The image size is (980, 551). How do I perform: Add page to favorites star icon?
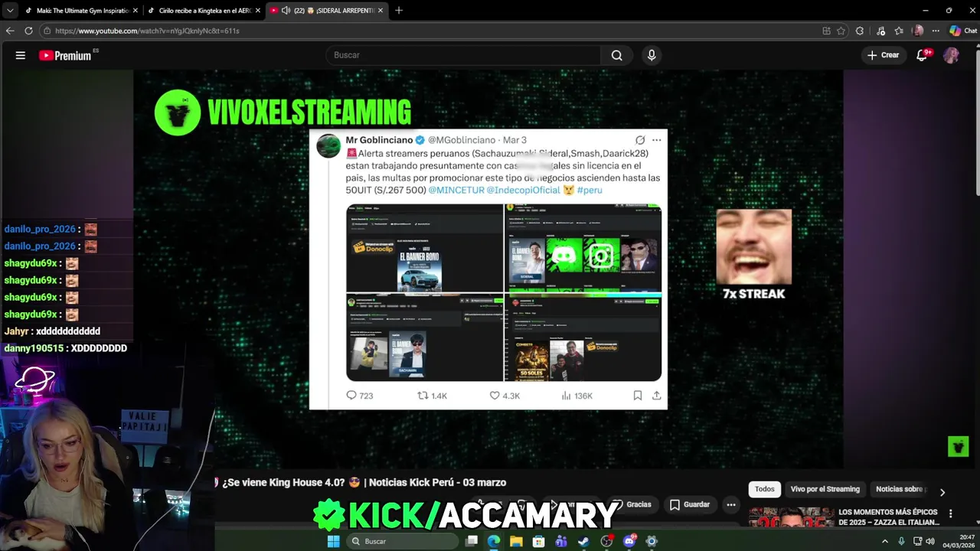841,31
